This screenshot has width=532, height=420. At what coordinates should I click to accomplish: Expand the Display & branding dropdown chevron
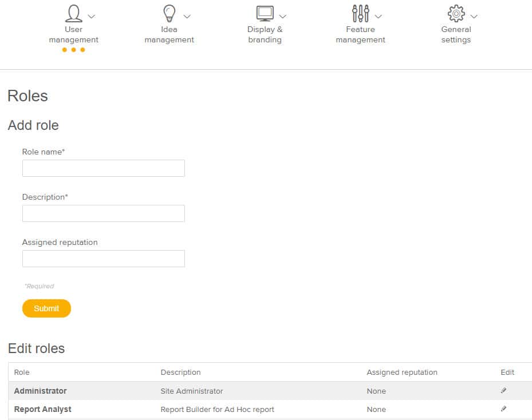coord(282,16)
